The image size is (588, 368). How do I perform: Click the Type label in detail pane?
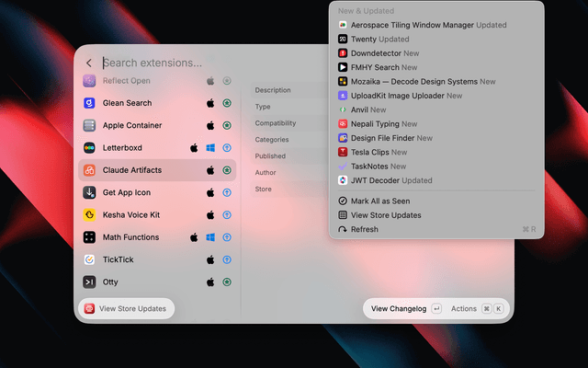pyautogui.click(x=263, y=107)
